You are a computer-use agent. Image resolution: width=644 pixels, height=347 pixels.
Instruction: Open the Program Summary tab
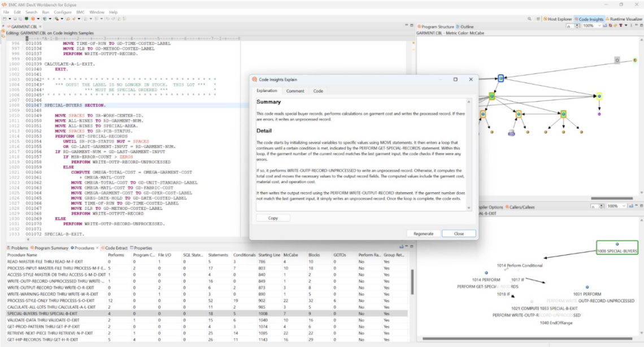(51, 248)
